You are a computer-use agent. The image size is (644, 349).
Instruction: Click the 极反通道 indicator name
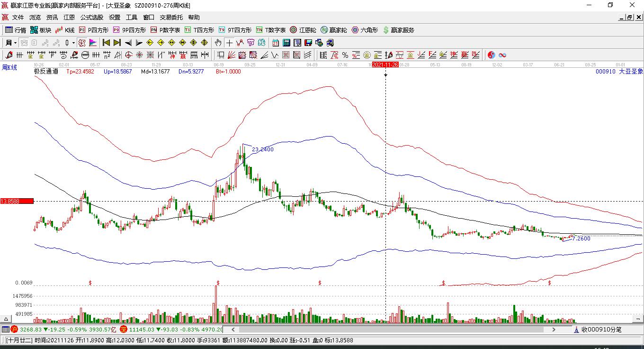46,72
